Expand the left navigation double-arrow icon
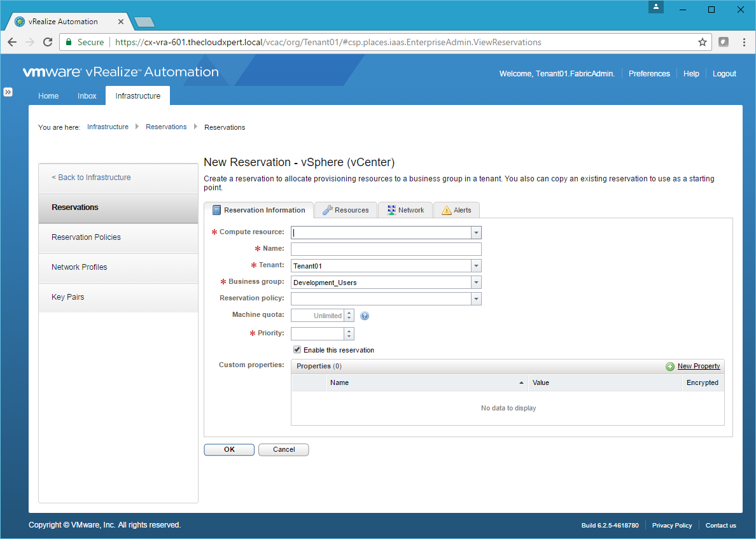Image resolution: width=756 pixels, height=539 pixels. click(8, 92)
